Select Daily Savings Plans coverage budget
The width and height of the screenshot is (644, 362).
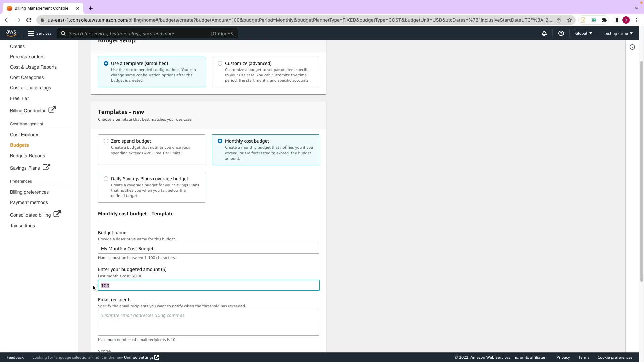tap(106, 179)
